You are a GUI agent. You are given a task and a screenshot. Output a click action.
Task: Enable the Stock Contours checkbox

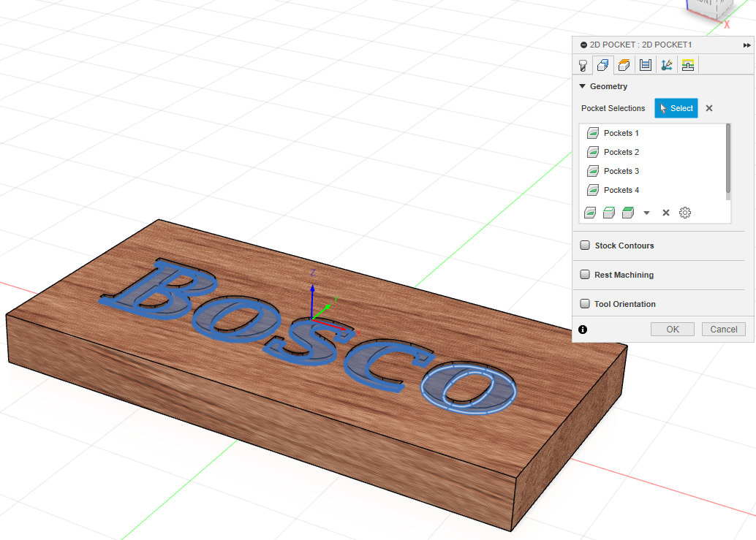pyautogui.click(x=585, y=246)
